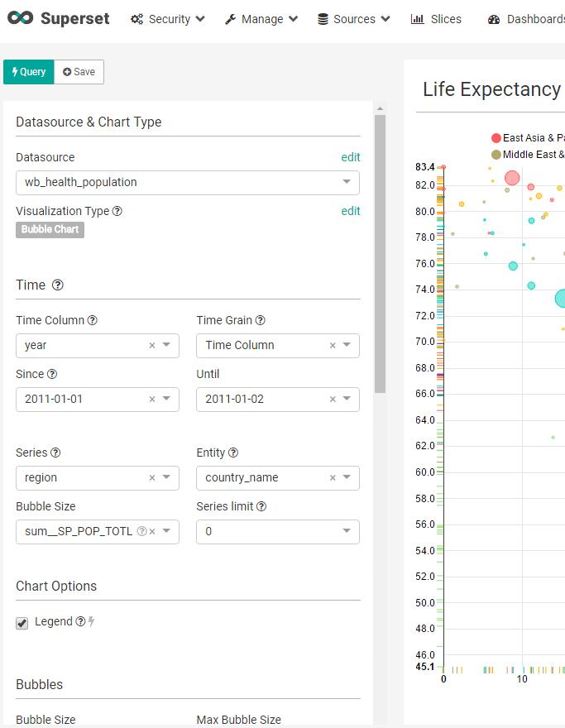Viewport: 565px width, 728px height.
Task: Open the Series limit dropdown
Action: point(347,531)
